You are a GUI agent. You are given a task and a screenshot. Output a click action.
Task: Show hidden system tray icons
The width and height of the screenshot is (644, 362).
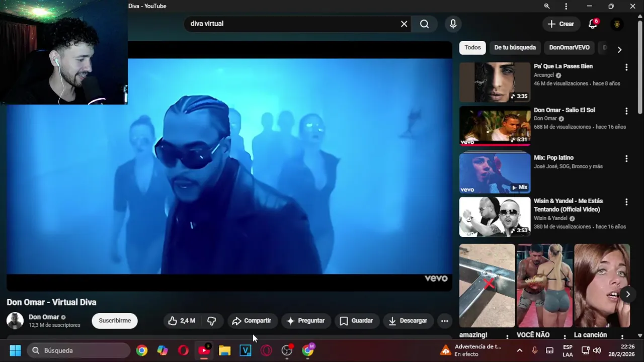point(520,350)
